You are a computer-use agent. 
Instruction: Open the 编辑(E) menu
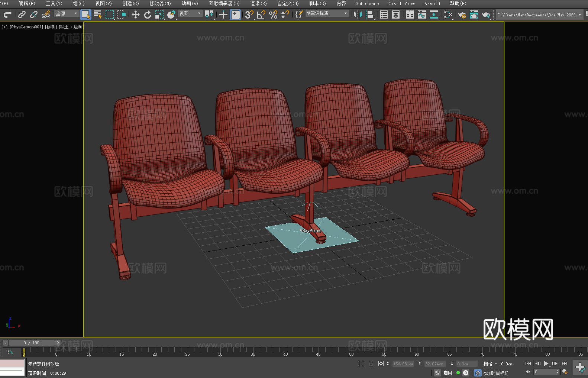[x=27, y=4]
